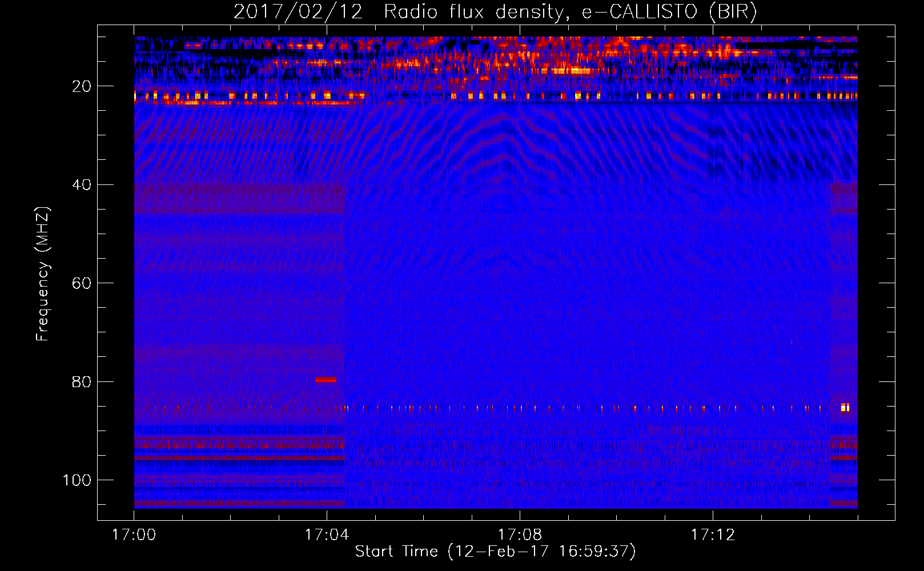Click the '17:12' time axis label
The image size is (924, 571).
click(713, 535)
